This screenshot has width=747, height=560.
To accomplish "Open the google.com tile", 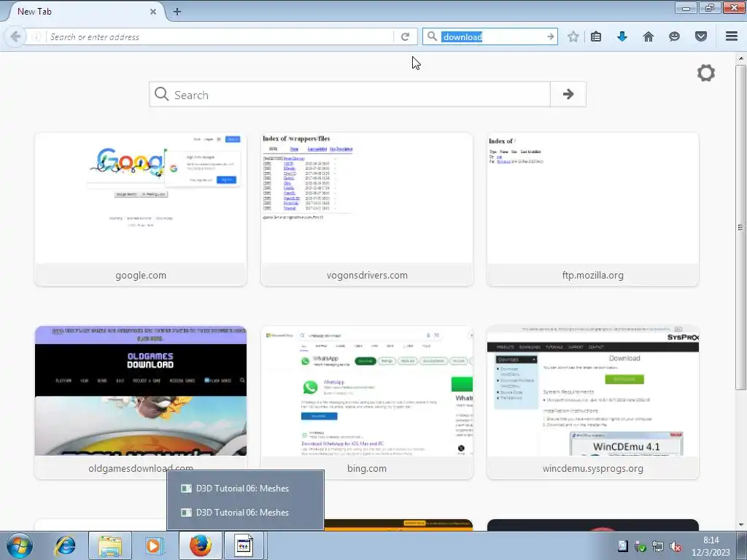I will [141, 209].
